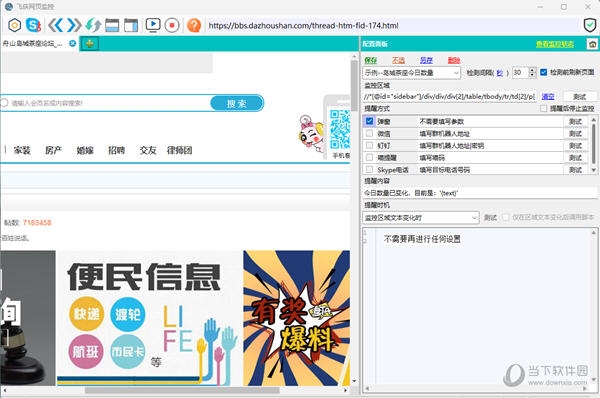Open the 交友 navigation menu item

148,150
